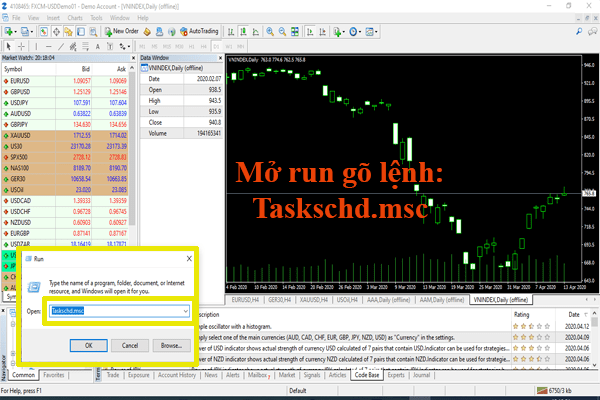Image resolution: width=600 pixels, height=400 pixels.
Task: Toggle the Market Watch panel icon
Action: pyautogui.click(x=44, y=32)
